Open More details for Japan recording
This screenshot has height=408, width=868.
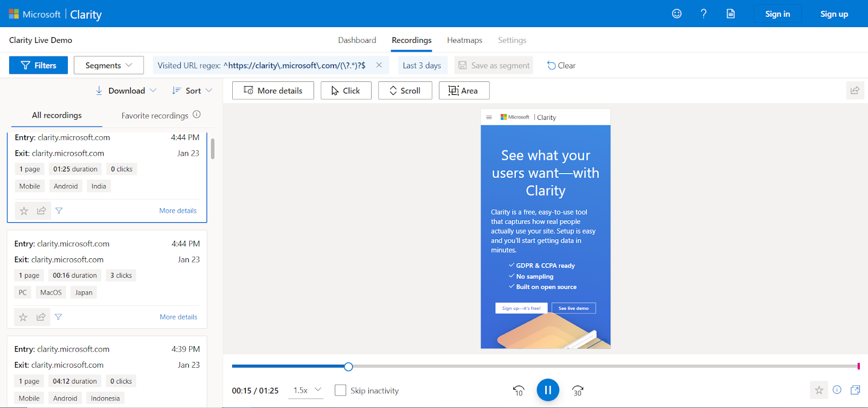[178, 317]
